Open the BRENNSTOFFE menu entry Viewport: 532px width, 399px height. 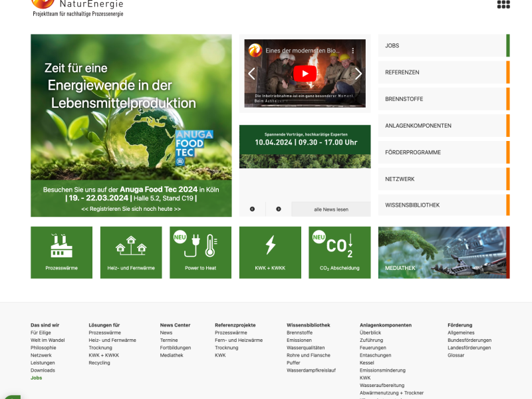[x=444, y=99]
